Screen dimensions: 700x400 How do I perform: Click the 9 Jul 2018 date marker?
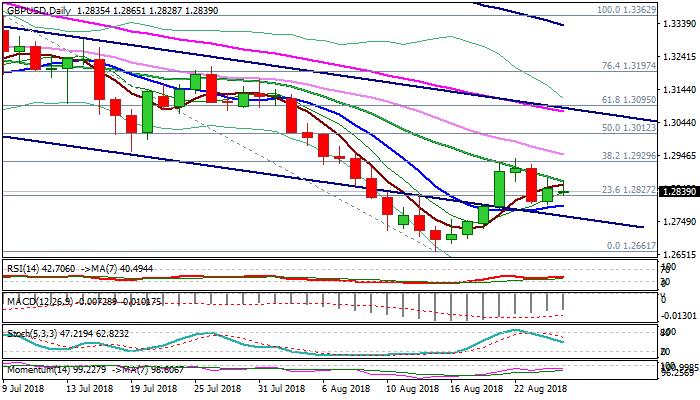click(x=26, y=388)
